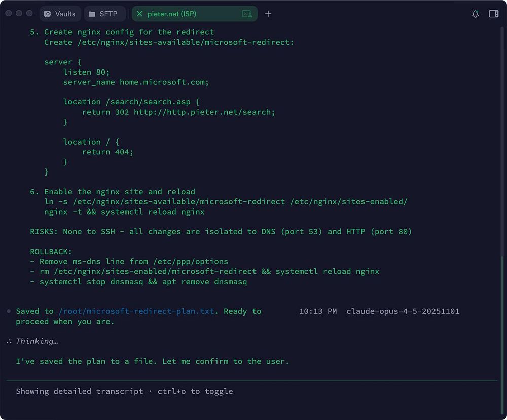Click the 'return 404;' line
The height and width of the screenshot is (420, 507).
point(107,152)
